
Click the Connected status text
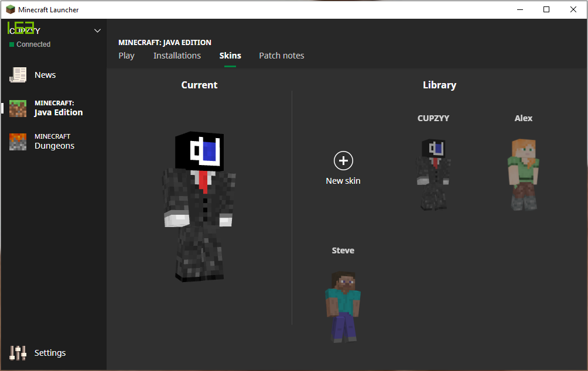[x=33, y=44]
